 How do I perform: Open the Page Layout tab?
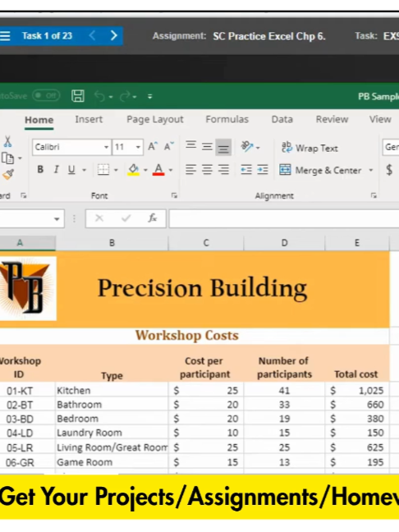coord(155,119)
